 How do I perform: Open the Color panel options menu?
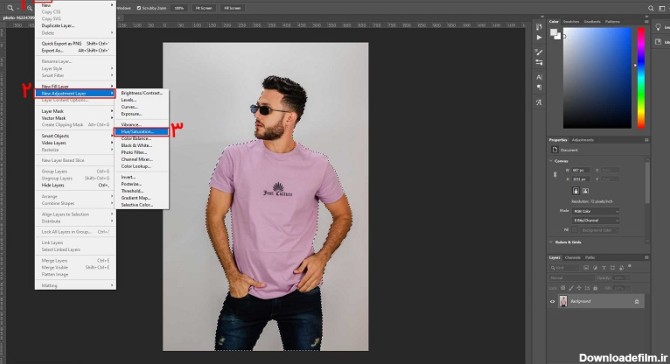pos(646,21)
